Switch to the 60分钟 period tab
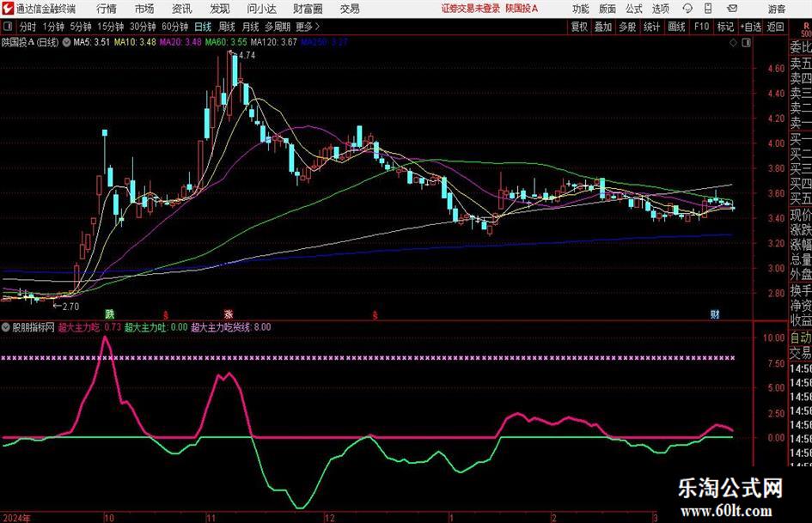The height and width of the screenshot is (523, 812). pos(174,27)
